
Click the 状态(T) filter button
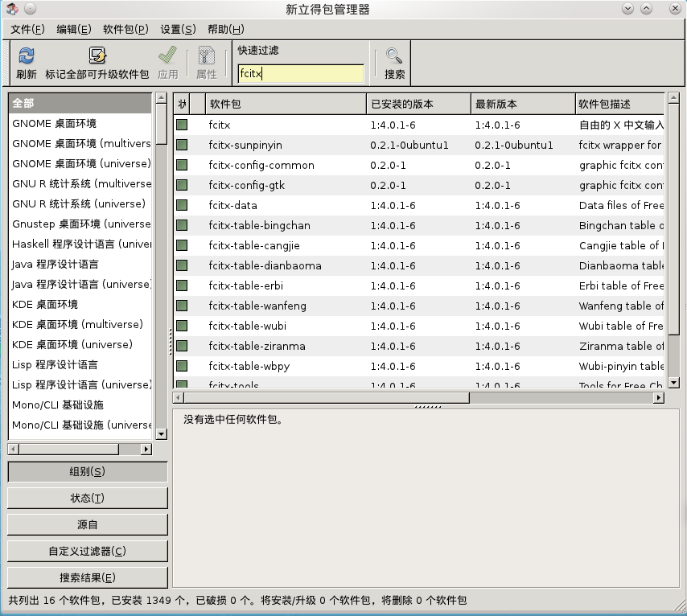(x=88, y=498)
